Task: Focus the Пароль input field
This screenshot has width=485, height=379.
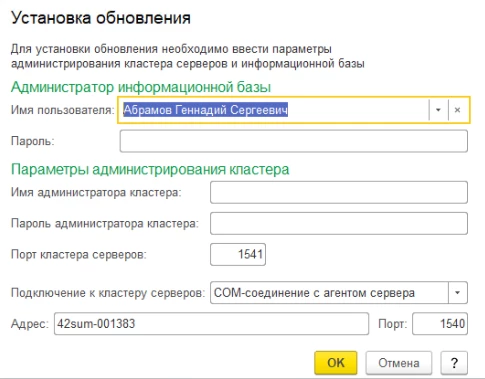Action: click(294, 141)
